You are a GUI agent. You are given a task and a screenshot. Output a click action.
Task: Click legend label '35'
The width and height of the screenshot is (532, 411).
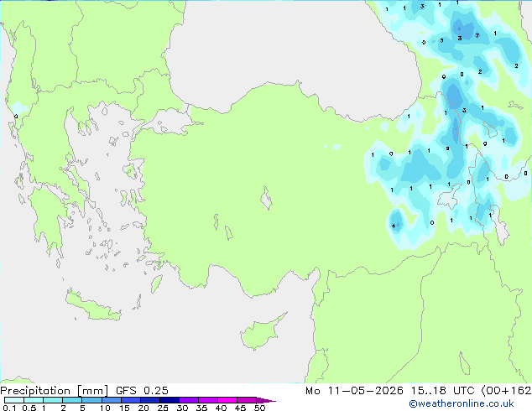201,408
